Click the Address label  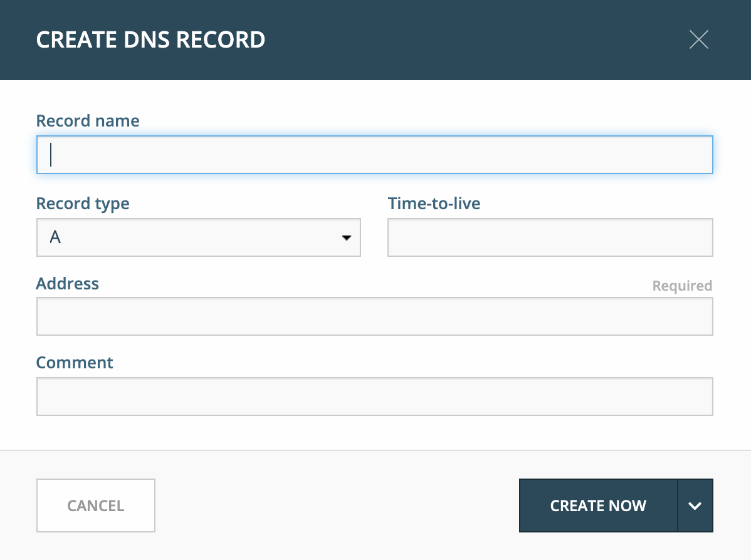coord(68,283)
